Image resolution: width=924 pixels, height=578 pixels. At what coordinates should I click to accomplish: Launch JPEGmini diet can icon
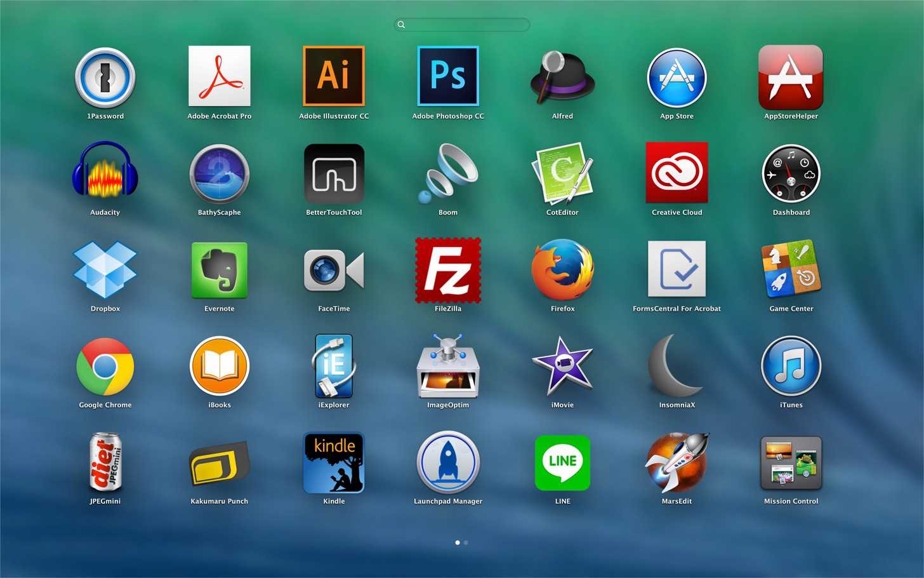click(105, 462)
